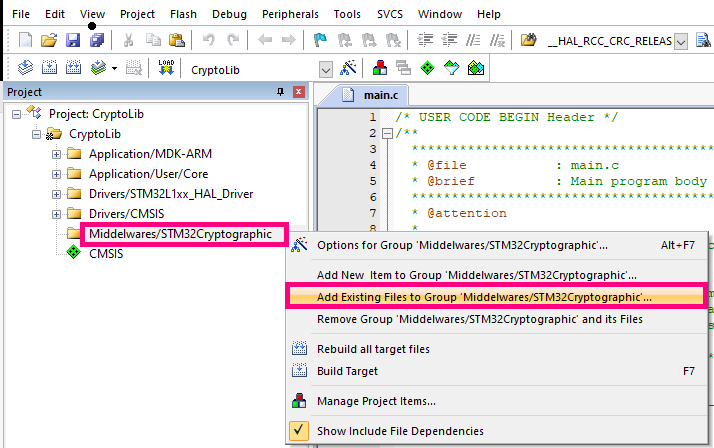Open the SVCS menu
714x448 pixels.
click(390, 14)
